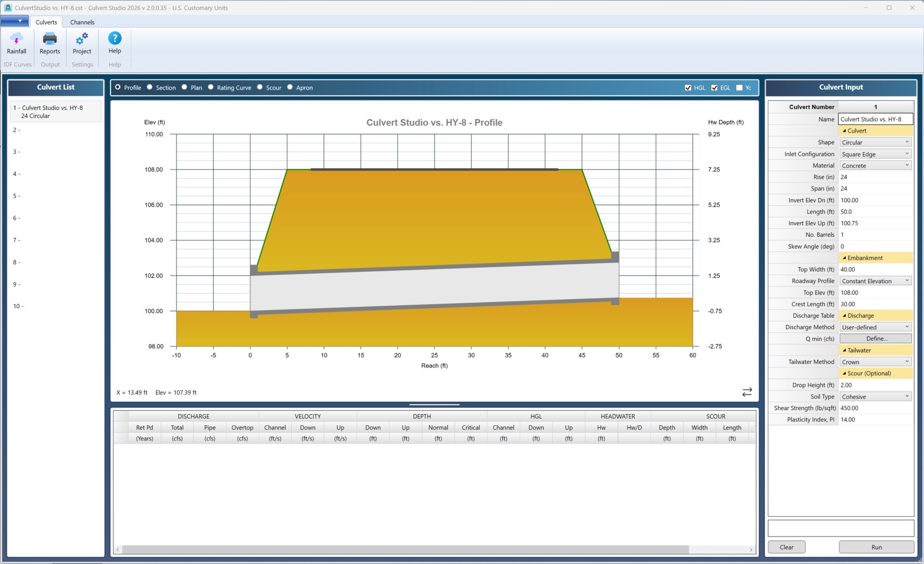This screenshot has height=564, width=924.
Task: Click the splitter handle above the results table
Action: click(434, 405)
